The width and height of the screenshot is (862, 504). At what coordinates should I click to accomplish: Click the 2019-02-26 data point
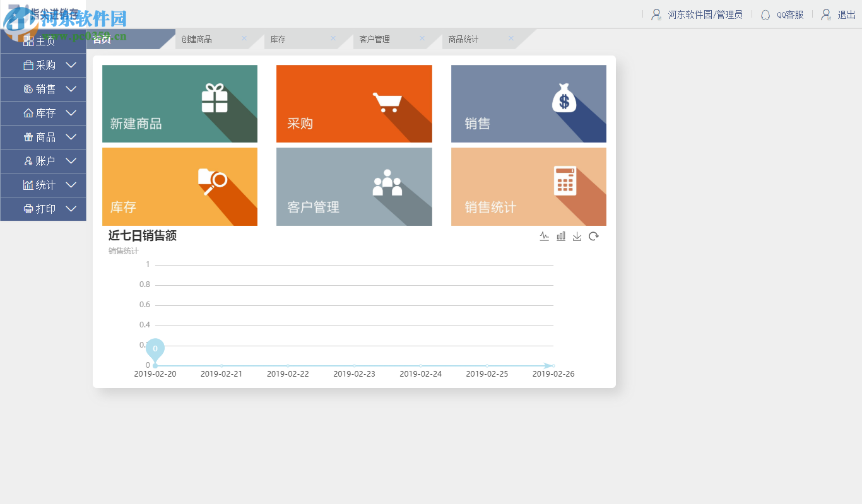pos(553,366)
